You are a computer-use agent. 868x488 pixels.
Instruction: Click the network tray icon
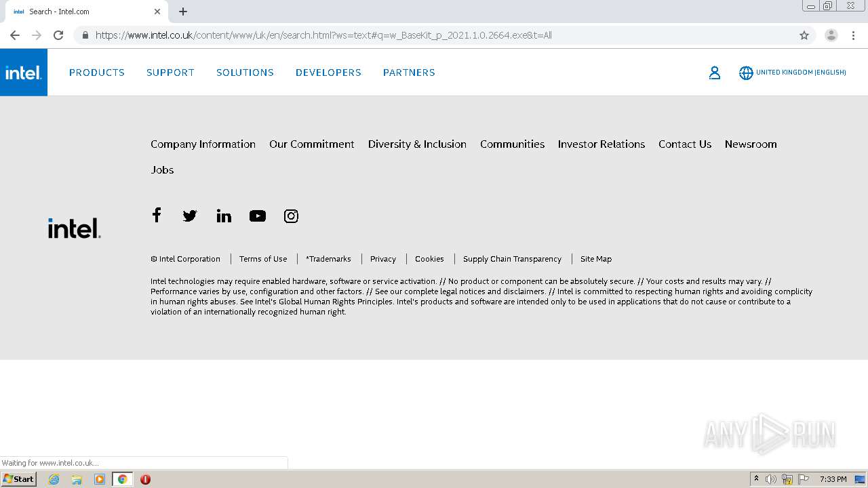[787, 479]
